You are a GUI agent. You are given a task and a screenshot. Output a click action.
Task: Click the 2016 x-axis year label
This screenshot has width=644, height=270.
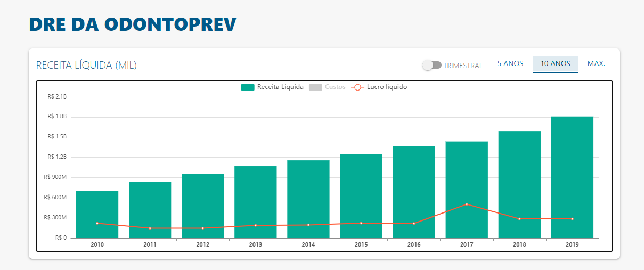414,244
